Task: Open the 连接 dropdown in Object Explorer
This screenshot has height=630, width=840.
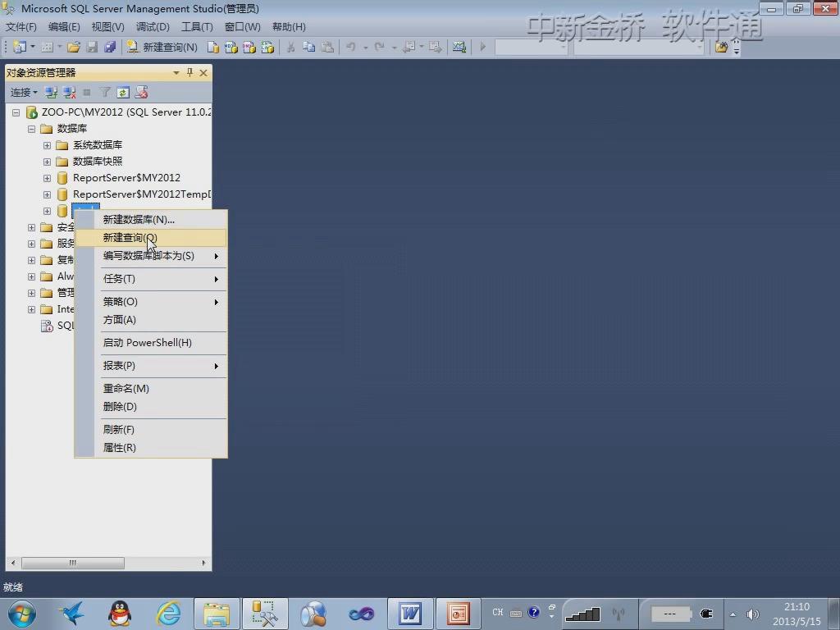Action: pos(24,93)
